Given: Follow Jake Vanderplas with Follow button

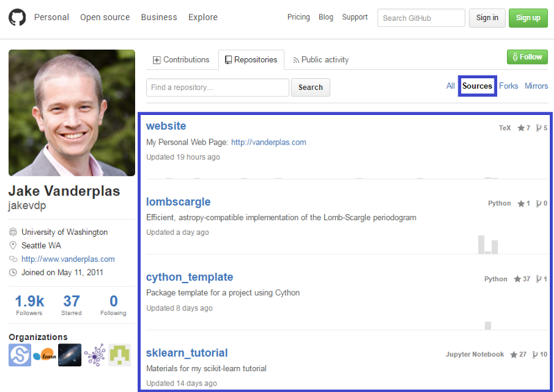Looking at the screenshot, I should point(527,57).
